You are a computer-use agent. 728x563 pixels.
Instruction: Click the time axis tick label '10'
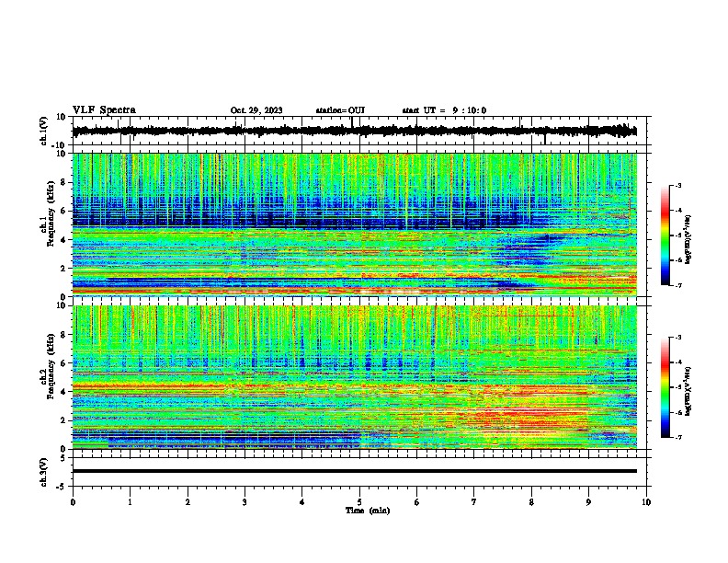[x=646, y=502]
